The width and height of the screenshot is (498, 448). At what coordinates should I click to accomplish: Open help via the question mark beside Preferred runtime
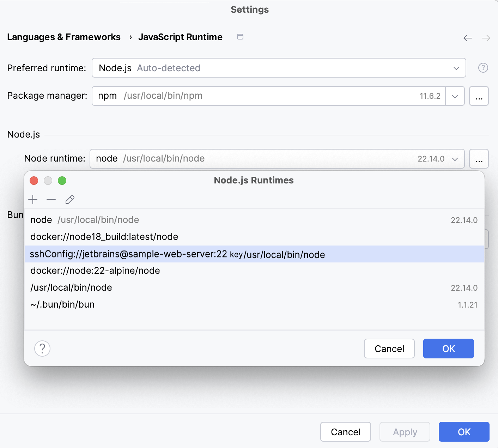pyautogui.click(x=483, y=68)
